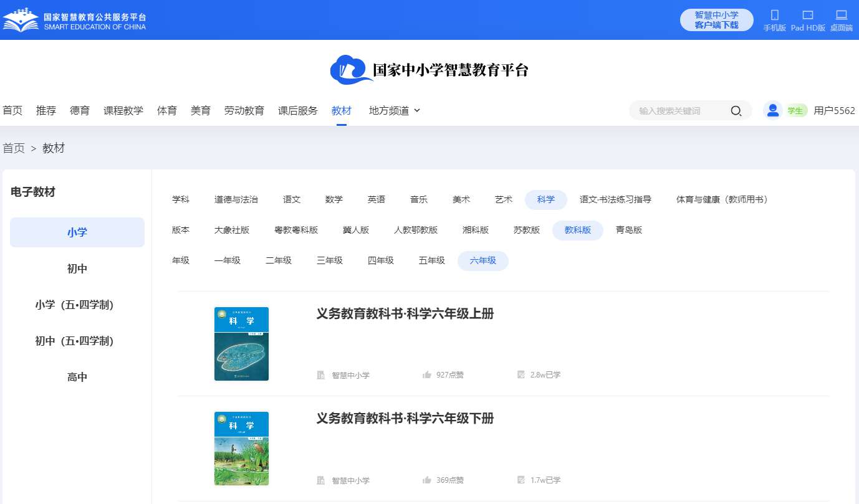Open the 桌面端 laptop icon

pyautogui.click(x=841, y=15)
